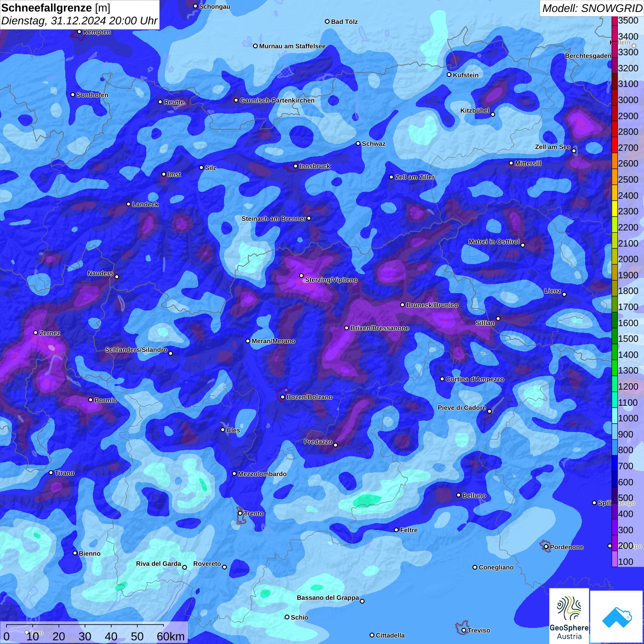Click the Pieve di Cadore label
The width and height of the screenshot is (644, 644).
[462, 408]
